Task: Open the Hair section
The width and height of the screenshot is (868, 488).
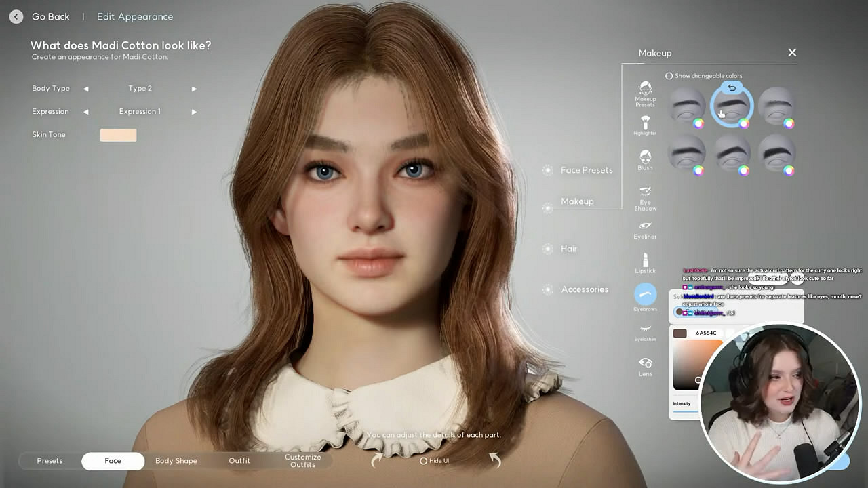Action: (x=568, y=249)
